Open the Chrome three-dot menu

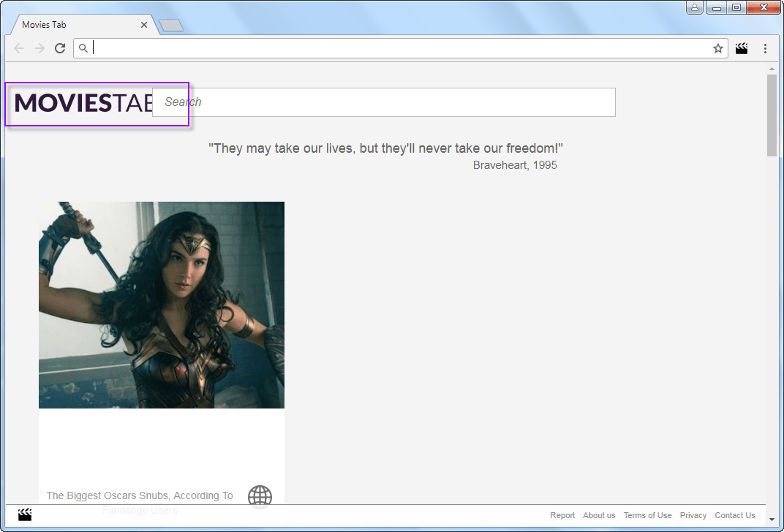pyautogui.click(x=765, y=48)
